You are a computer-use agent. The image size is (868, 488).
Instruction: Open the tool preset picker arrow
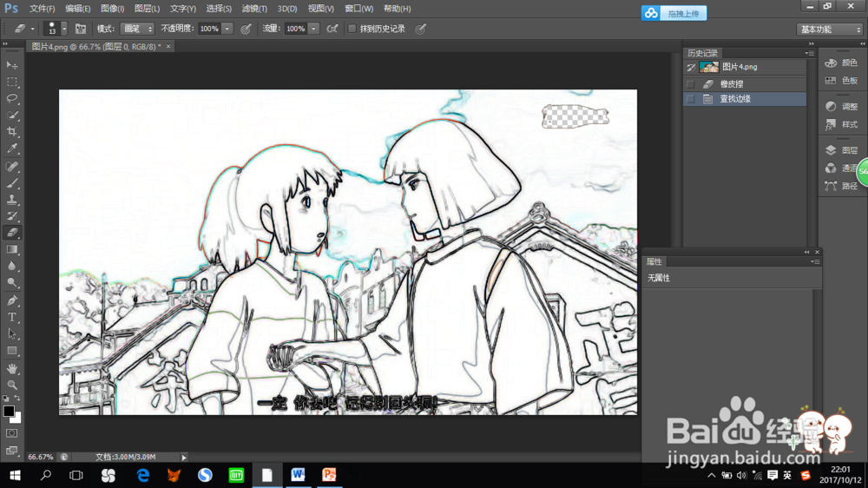(x=32, y=29)
